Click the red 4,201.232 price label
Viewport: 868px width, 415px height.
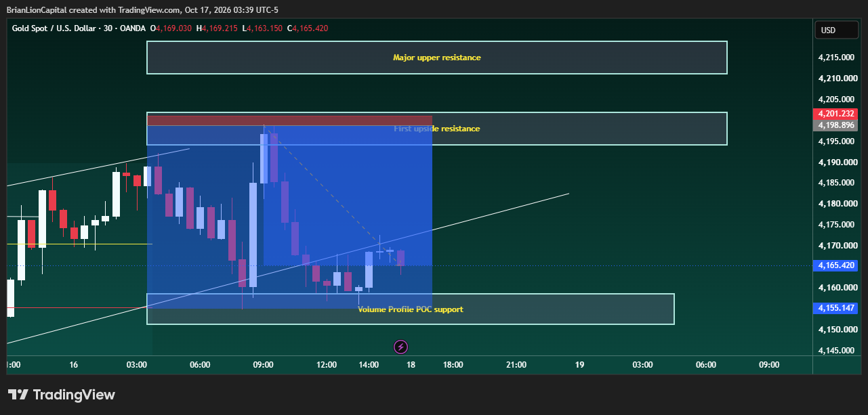point(835,114)
